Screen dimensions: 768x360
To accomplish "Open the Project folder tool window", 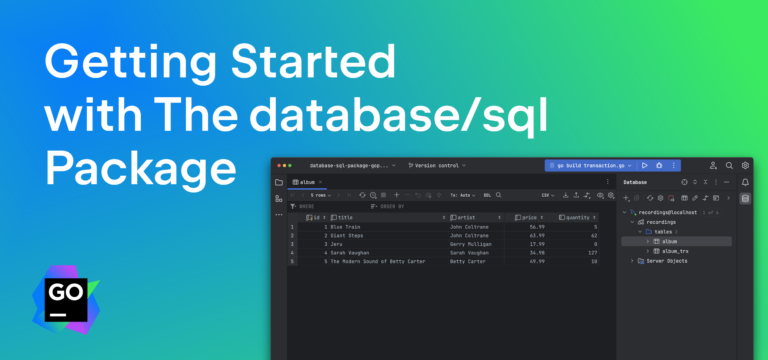I will click(x=279, y=182).
